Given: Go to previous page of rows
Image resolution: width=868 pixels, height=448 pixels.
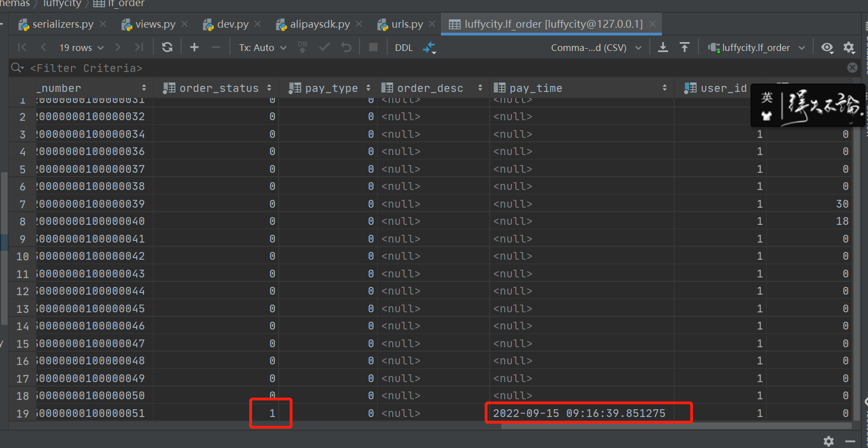Looking at the screenshot, I should [x=44, y=48].
